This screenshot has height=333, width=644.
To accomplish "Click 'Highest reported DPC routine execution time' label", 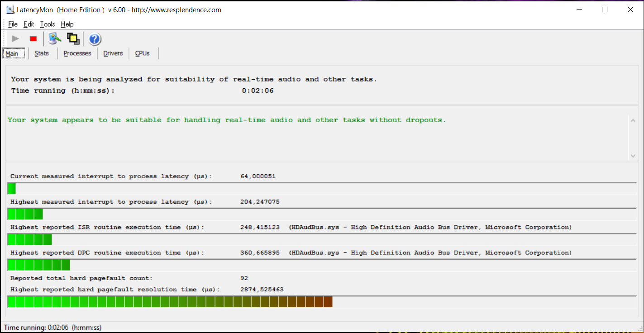I will [107, 252].
